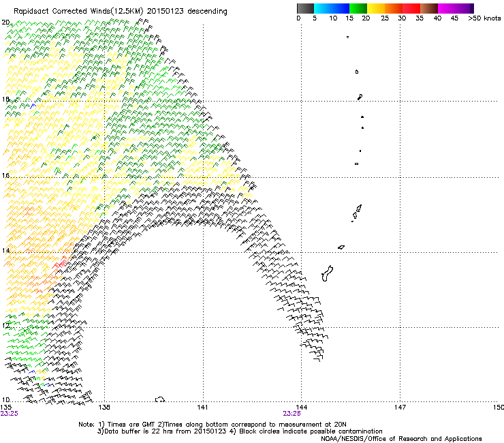Screen dimensions: 504x443
Task: Click the purple '23:25' time label
Action: click(x=9, y=414)
